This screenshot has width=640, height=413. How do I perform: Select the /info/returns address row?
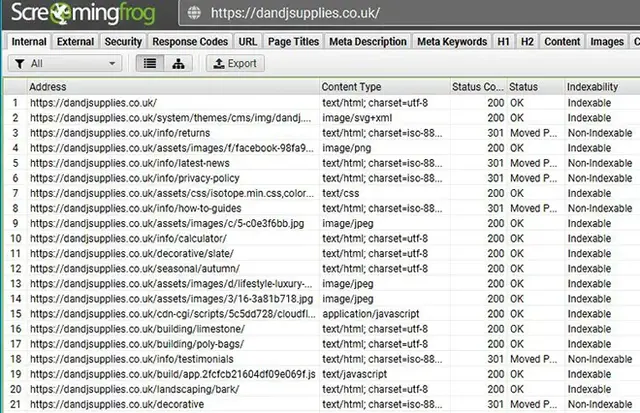(120, 133)
